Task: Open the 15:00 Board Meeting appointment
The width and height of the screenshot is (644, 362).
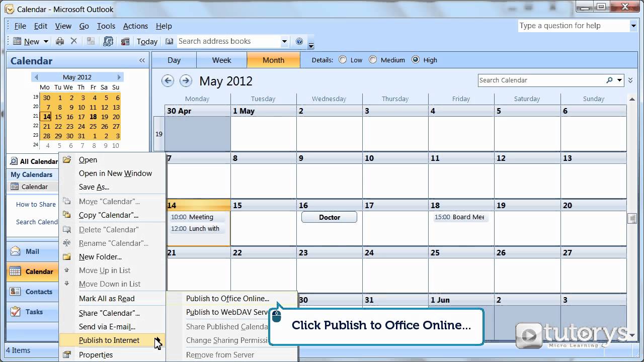Action: click(460, 217)
